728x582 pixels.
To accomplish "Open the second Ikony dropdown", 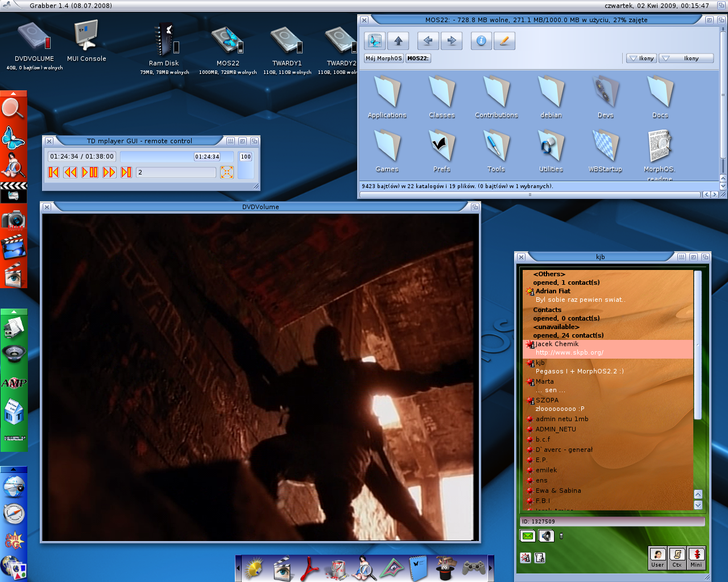I will click(x=686, y=58).
